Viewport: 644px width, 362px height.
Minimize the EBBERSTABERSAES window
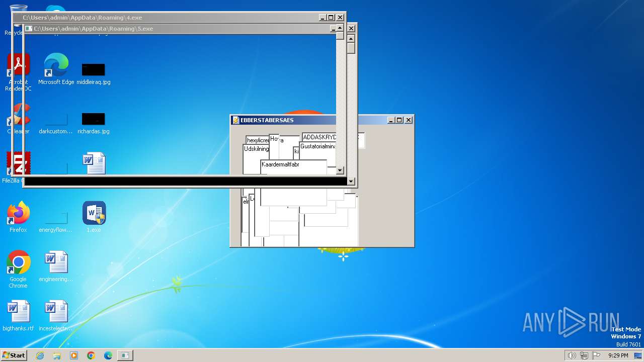[391, 120]
